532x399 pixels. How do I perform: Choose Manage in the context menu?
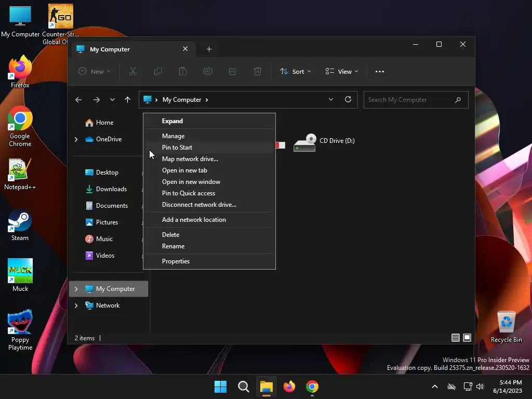tap(209, 136)
